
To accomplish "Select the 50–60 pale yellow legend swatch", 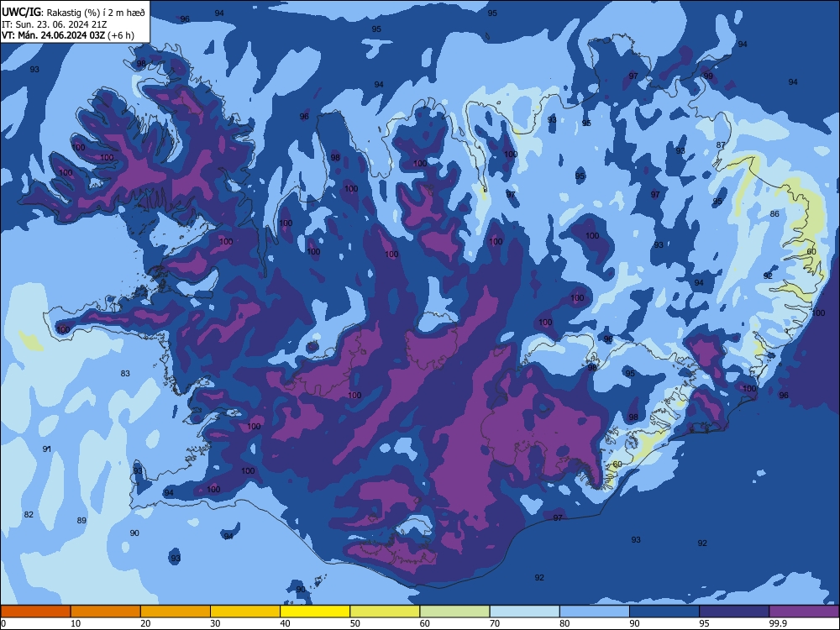I will [x=385, y=612].
